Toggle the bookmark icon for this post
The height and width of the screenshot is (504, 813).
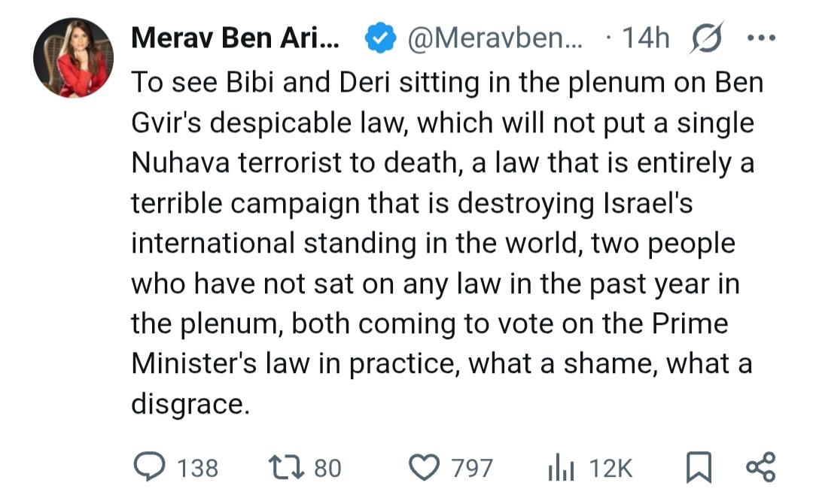pyautogui.click(x=699, y=467)
